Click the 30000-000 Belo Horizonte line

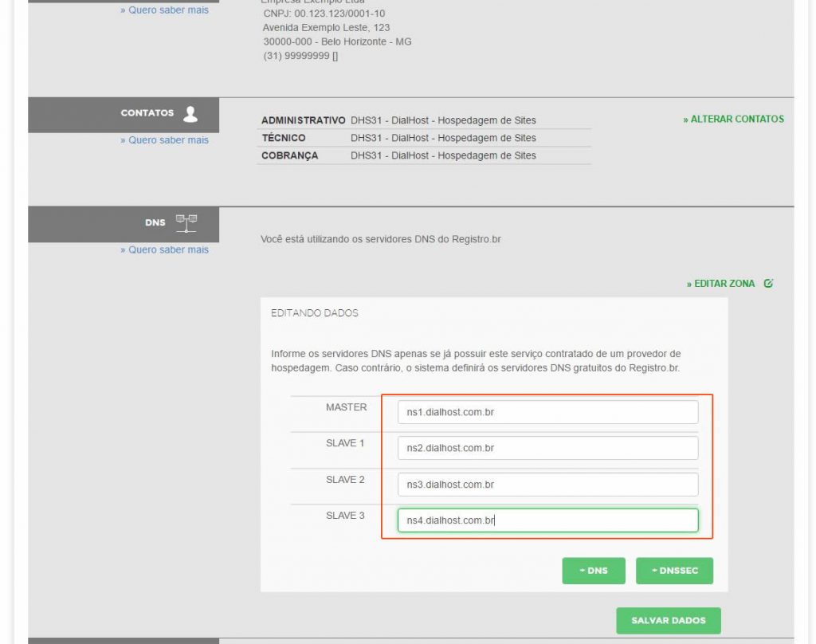click(x=337, y=41)
